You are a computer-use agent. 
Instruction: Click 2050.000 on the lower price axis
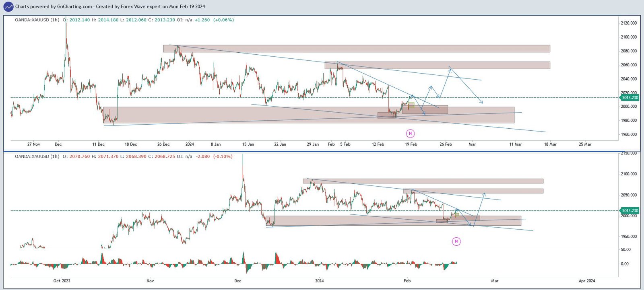629,195
